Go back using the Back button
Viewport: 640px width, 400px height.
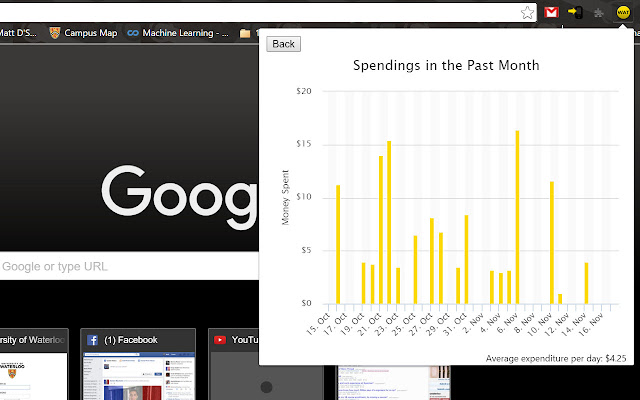coord(283,44)
